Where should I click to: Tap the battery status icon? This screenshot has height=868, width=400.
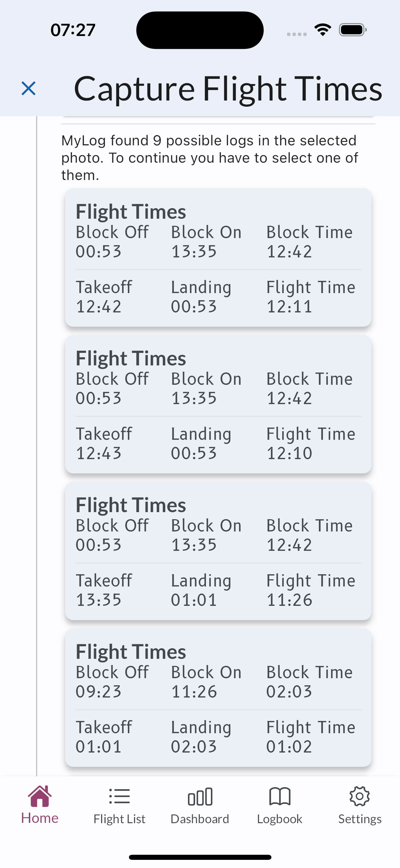pyautogui.click(x=353, y=30)
